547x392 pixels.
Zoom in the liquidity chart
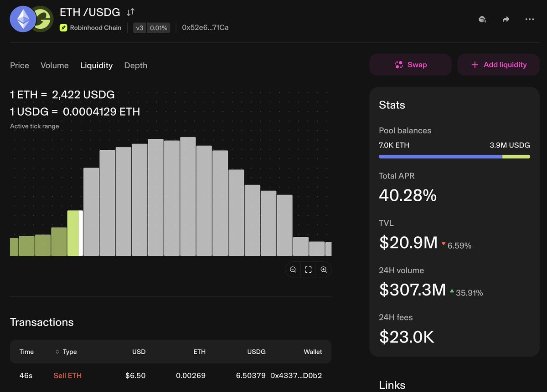(324, 270)
